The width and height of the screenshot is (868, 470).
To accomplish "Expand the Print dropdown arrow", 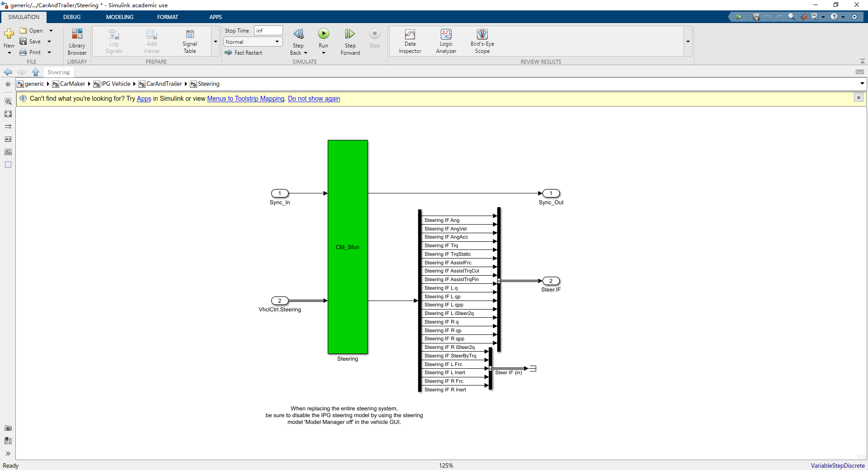I will pyautogui.click(x=49, y=52).
